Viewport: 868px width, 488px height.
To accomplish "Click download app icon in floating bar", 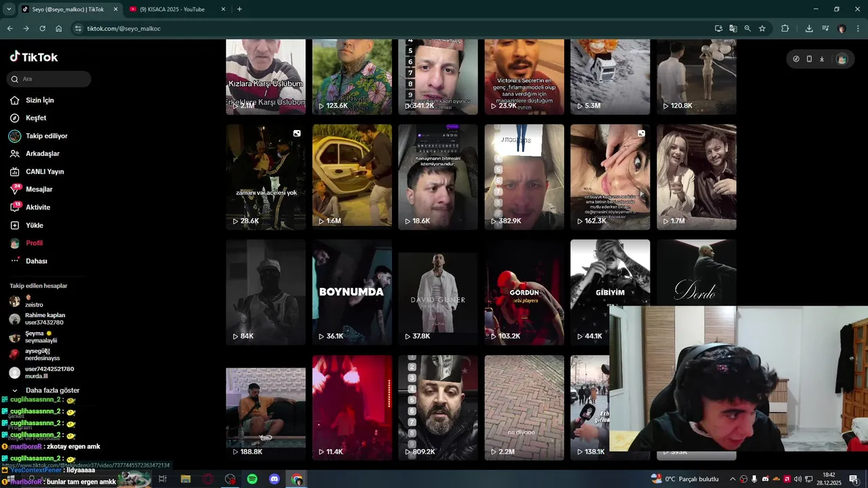I will (x=822, y=59).
